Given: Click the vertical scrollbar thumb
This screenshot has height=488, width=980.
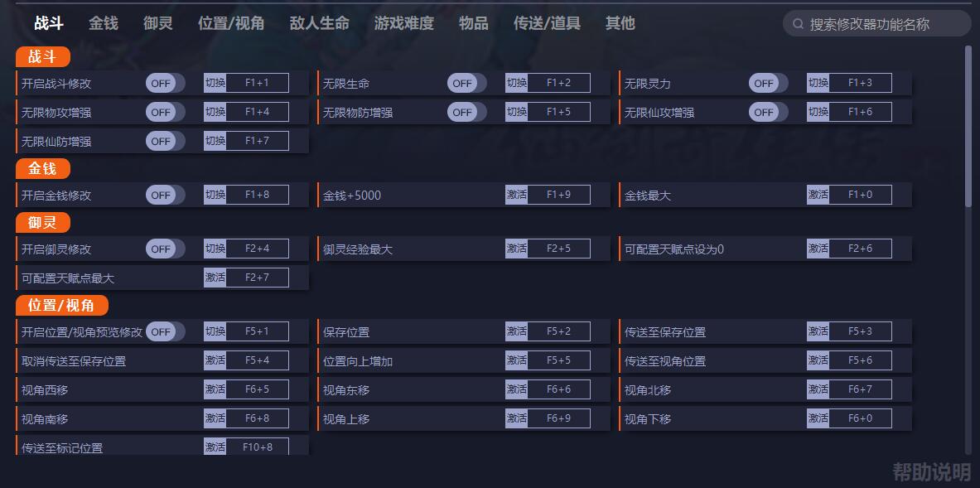Looking at the screenshot, I should point(968,124).
